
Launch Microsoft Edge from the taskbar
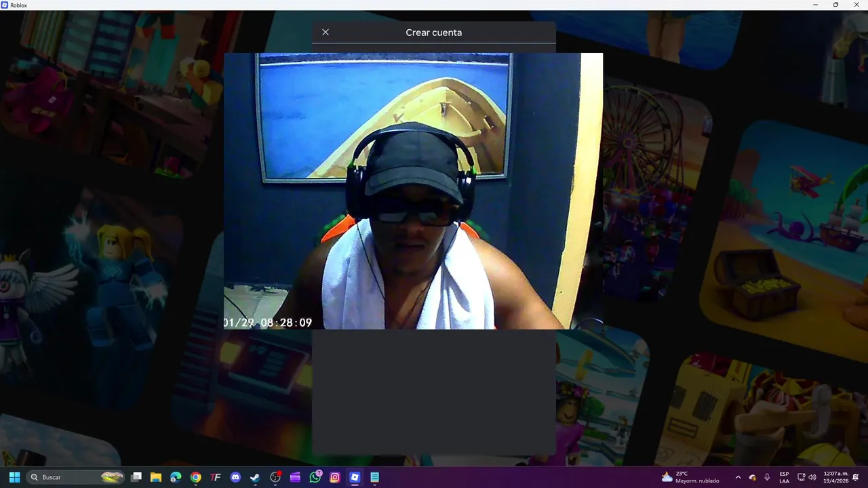(176, 477)
